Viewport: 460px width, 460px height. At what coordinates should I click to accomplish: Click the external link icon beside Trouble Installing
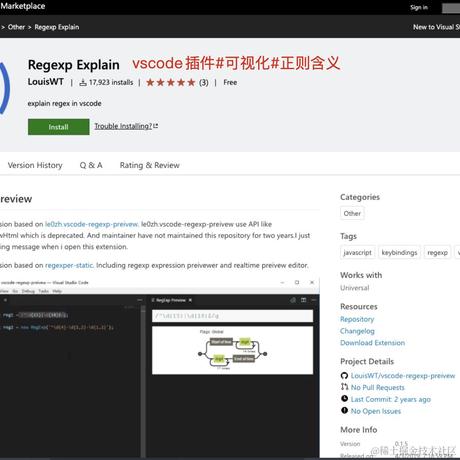point(156,126)
